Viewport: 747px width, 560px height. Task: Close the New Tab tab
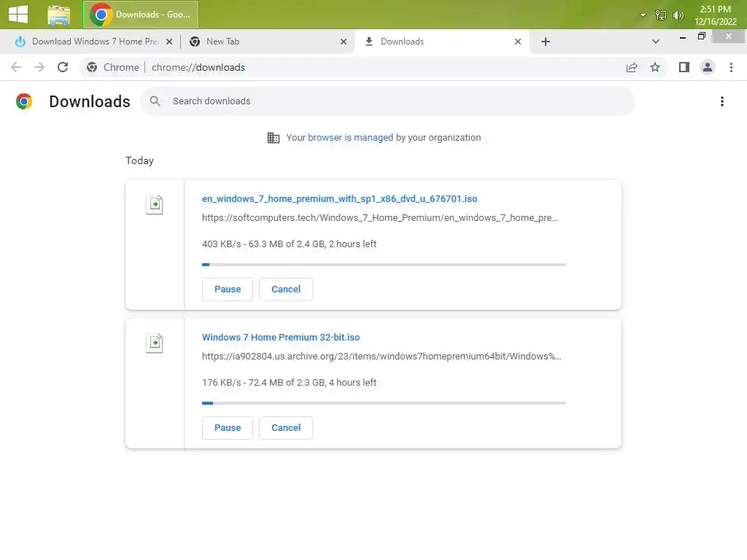344,42
